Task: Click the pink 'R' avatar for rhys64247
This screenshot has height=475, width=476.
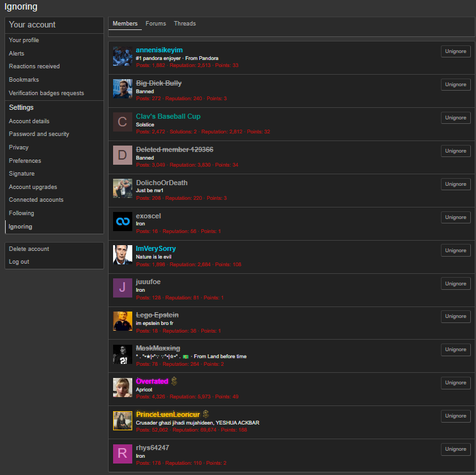Action: (123, 453)
